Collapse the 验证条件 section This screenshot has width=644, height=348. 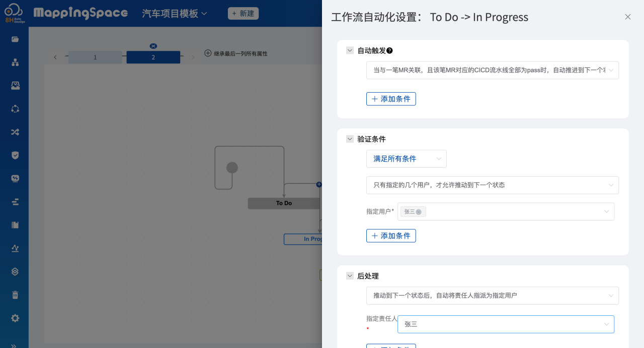(350, 139)
